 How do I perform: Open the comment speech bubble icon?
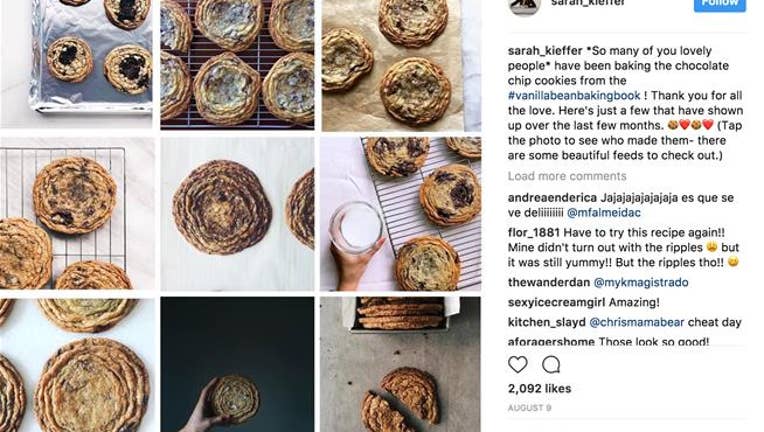click(x=551, y=364)
